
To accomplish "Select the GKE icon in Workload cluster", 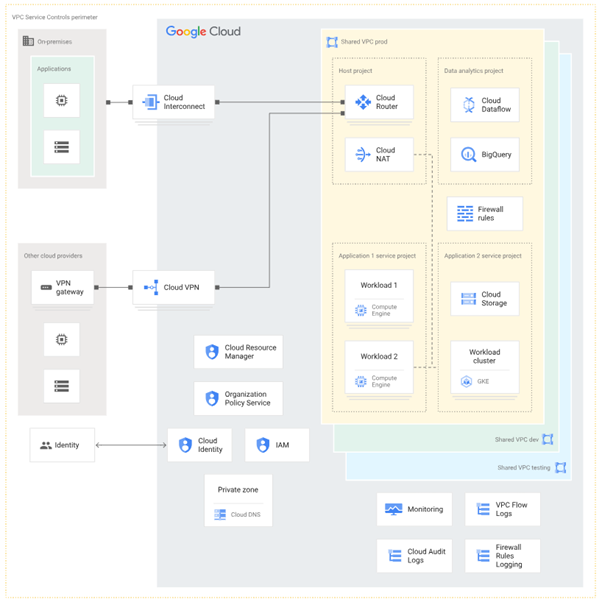I will point(466,381).
